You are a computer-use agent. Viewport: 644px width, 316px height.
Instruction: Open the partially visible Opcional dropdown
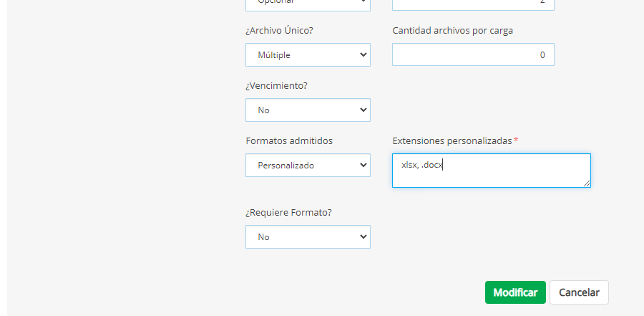tap(308, 4)
